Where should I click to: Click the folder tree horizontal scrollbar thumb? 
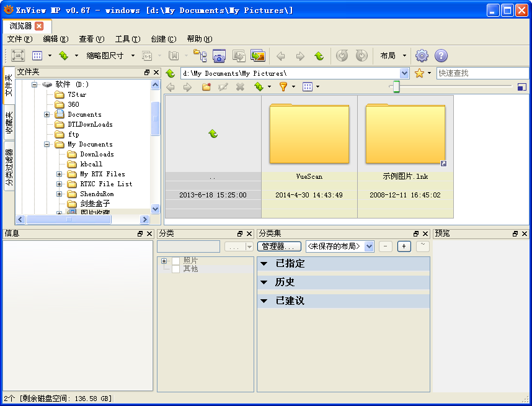point(69,220)
